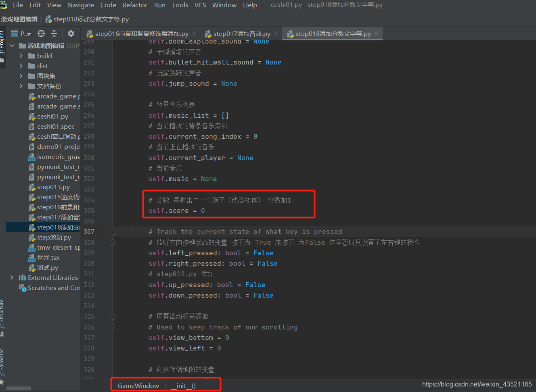Open the Code menu

pos(108,5)
